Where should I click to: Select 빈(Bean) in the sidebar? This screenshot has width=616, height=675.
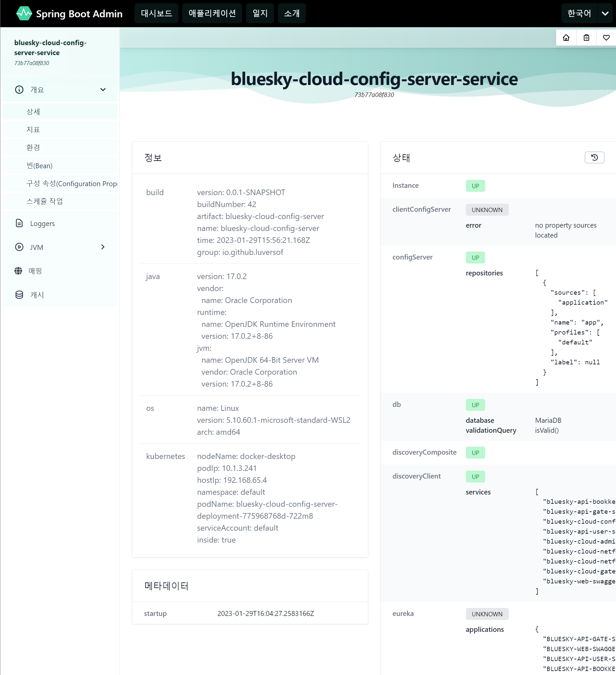point(60,165)
